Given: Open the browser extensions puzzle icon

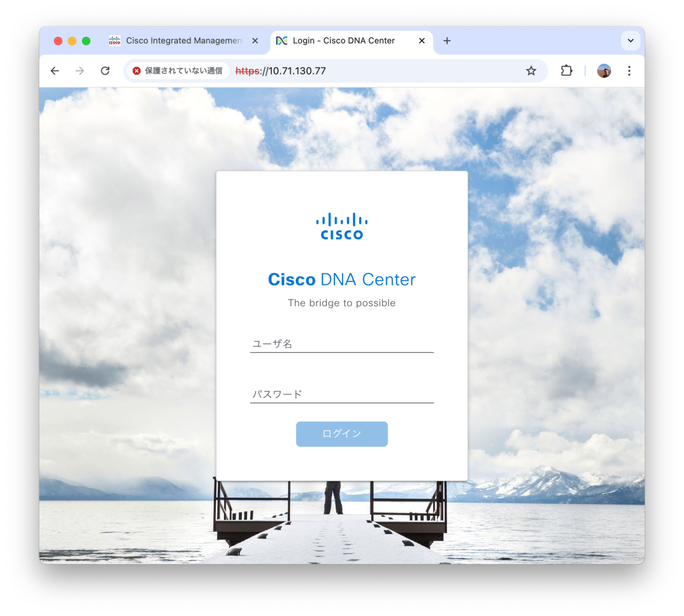Looking at the screenshot, I should pyautogui.click(x=566, y=71).
